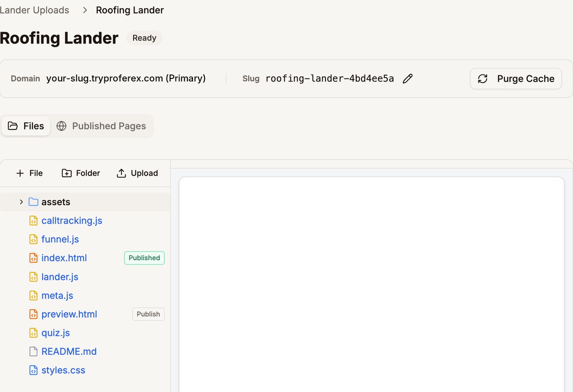Open the meta.js file
This screenshot has width=573, height=392.
click(x=57, y=295)
